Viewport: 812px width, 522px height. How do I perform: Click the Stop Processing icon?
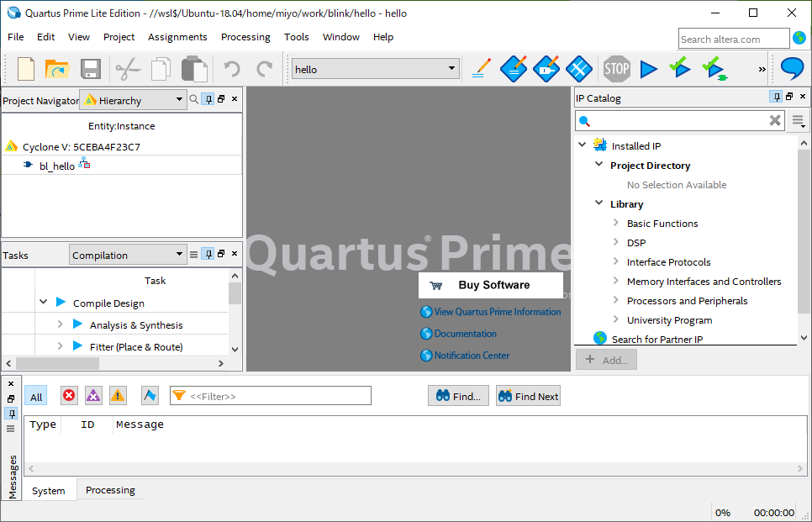(616, 69)
